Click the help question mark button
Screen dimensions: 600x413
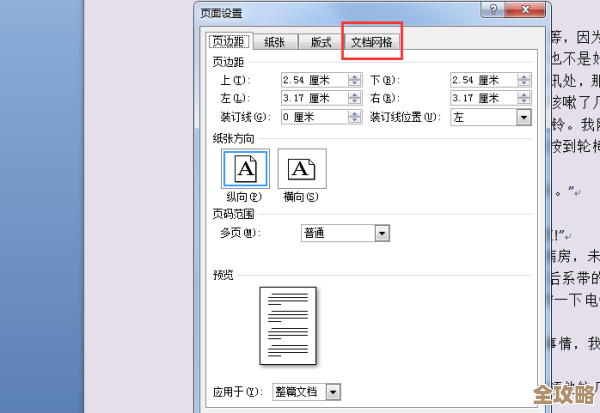[x=493, y=10]
